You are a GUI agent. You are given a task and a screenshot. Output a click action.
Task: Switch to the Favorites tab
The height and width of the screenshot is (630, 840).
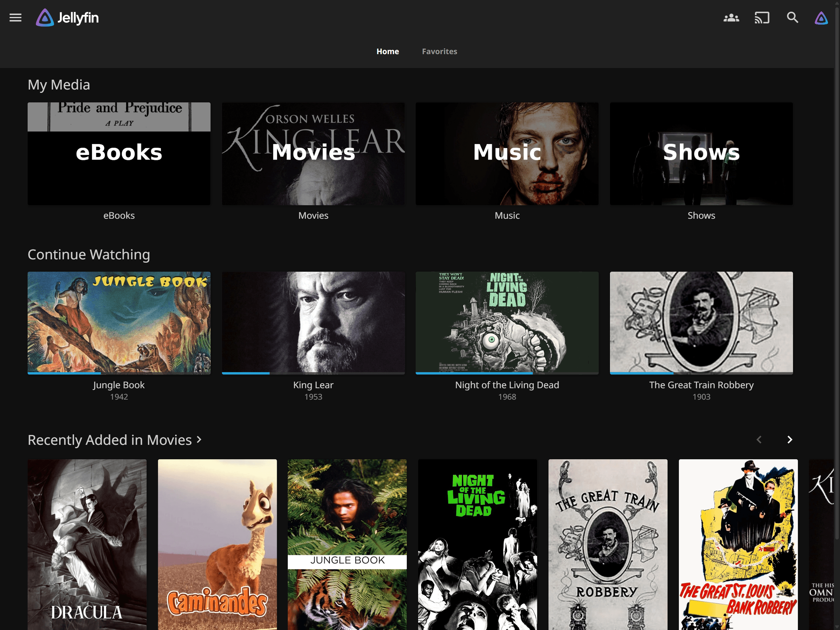pyautogui.click(x=439, y=51)
